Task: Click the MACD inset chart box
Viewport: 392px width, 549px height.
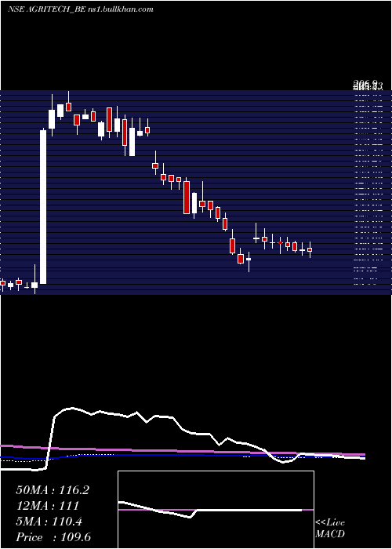Action: click(x=216, y=510)
